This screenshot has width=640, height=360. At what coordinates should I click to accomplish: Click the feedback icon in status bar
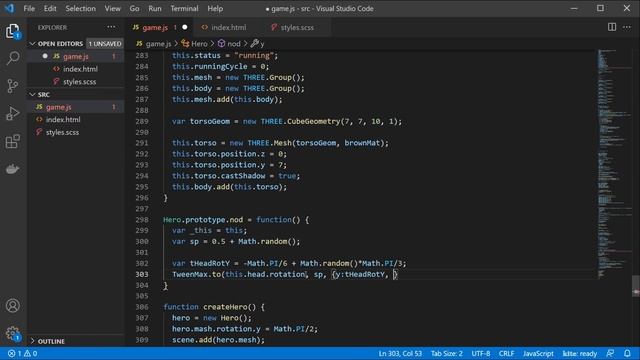(x=610, y=353)
